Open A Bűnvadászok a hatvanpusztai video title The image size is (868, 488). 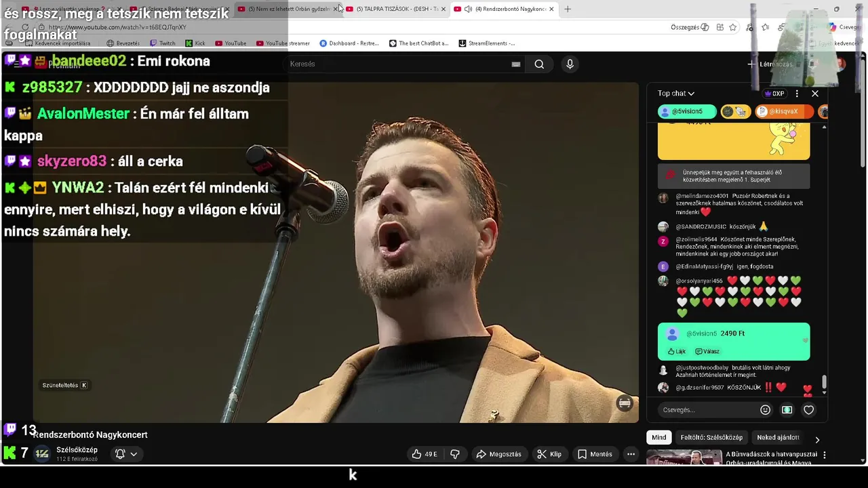pyautogui.click(x=771, y=458)
